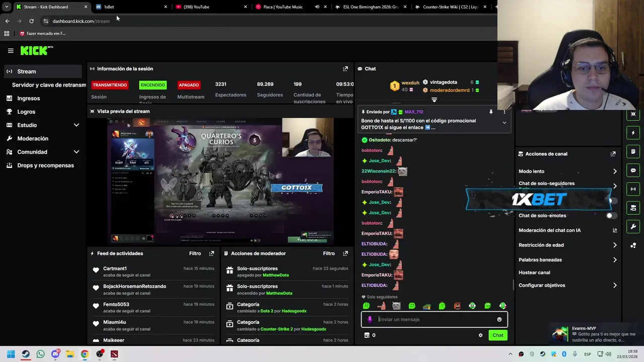Reload the browser page
The image size is (644, 362).
coord(31,21)
